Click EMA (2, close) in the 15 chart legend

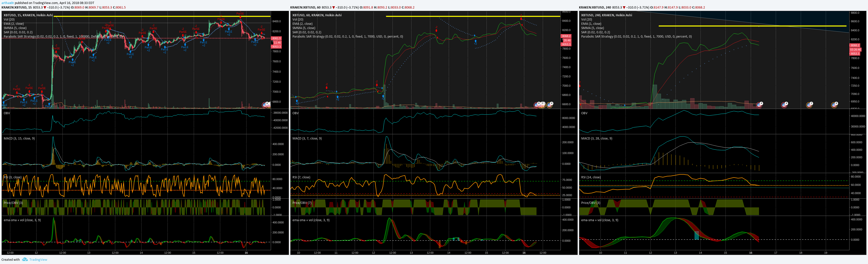[x=14, y=24]
